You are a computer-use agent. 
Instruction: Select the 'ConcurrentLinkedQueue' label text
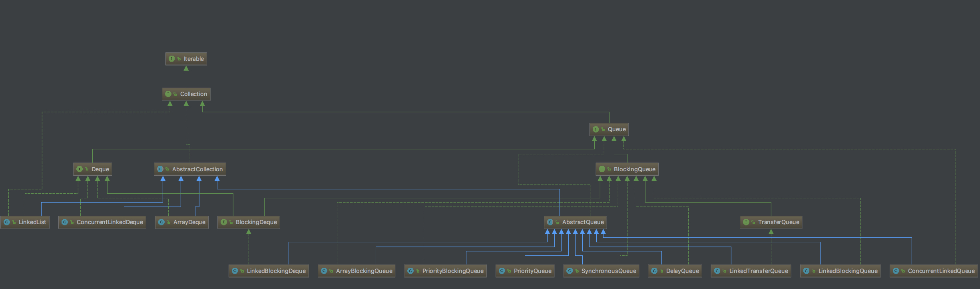[x=941, y=271]
